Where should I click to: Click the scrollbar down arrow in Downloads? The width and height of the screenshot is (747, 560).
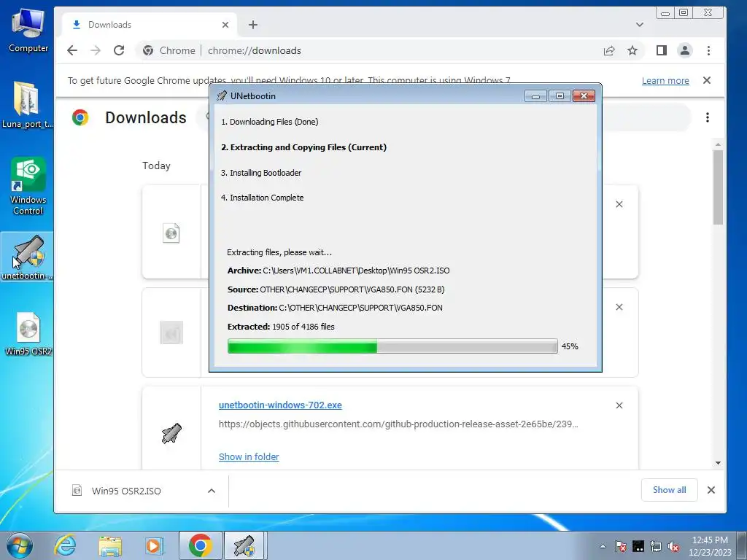coord(718,463)
